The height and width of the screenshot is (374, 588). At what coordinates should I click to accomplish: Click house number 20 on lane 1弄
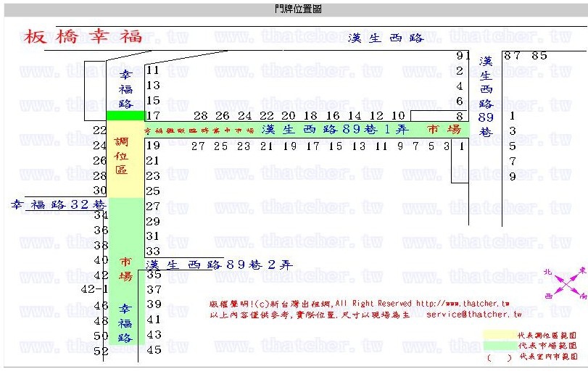pyautogui.click(x=289, y=116)
